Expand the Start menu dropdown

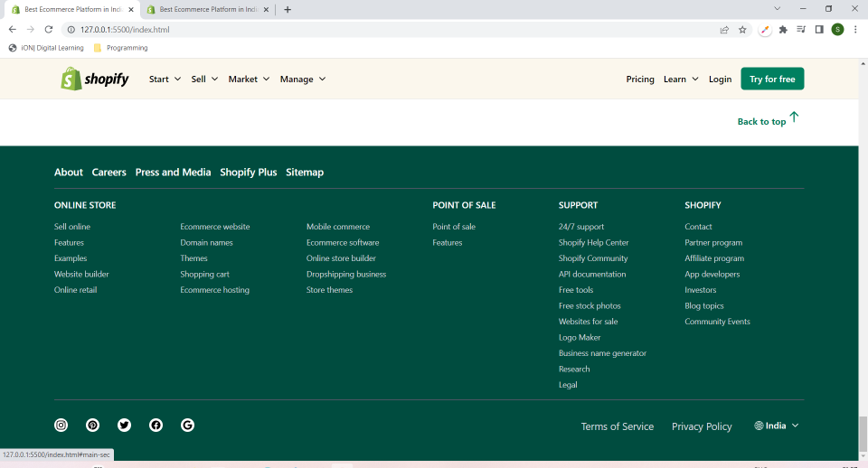coord(165,80)
